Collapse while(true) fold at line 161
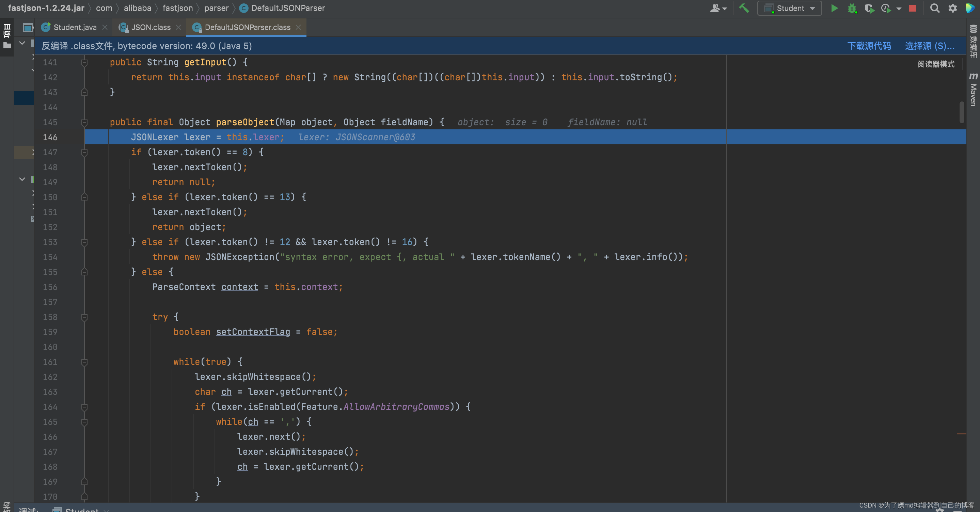Image resolution: width=980 pixels, height=512 pixels. [84, 362]
